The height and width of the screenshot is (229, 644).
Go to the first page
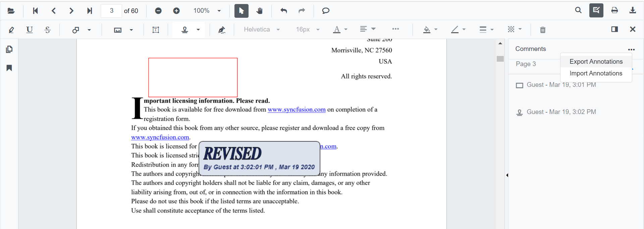[x=35, y=11]
